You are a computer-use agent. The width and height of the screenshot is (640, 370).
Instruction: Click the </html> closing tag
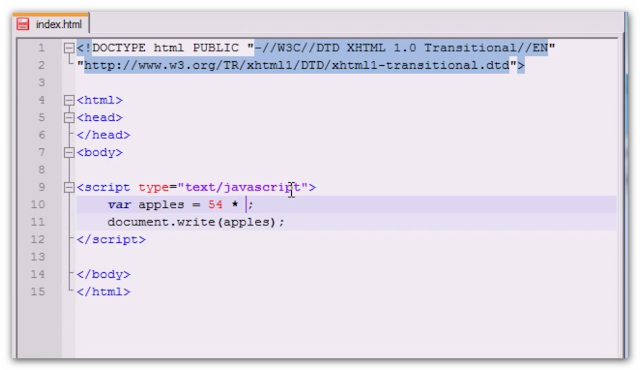(x=103, y=292)
